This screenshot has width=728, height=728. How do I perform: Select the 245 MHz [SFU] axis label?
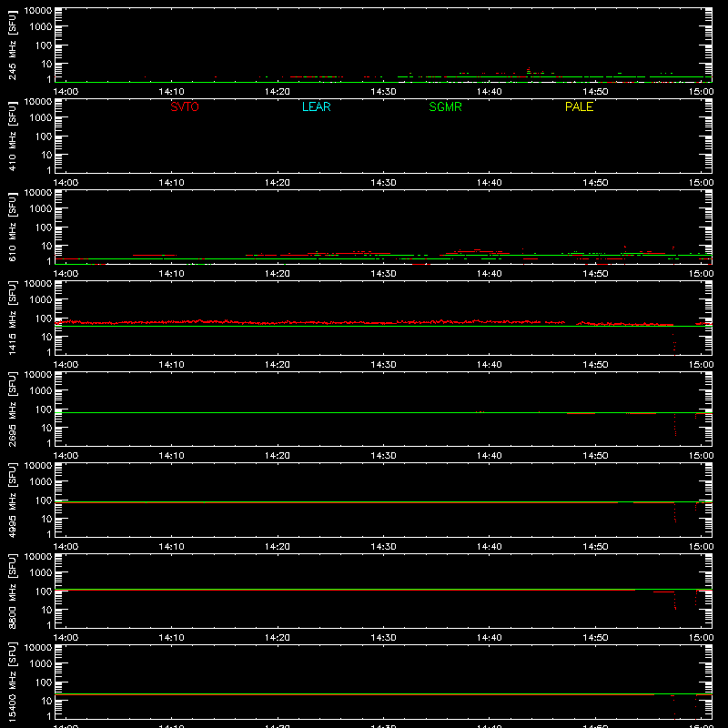(x=12, y=45)
